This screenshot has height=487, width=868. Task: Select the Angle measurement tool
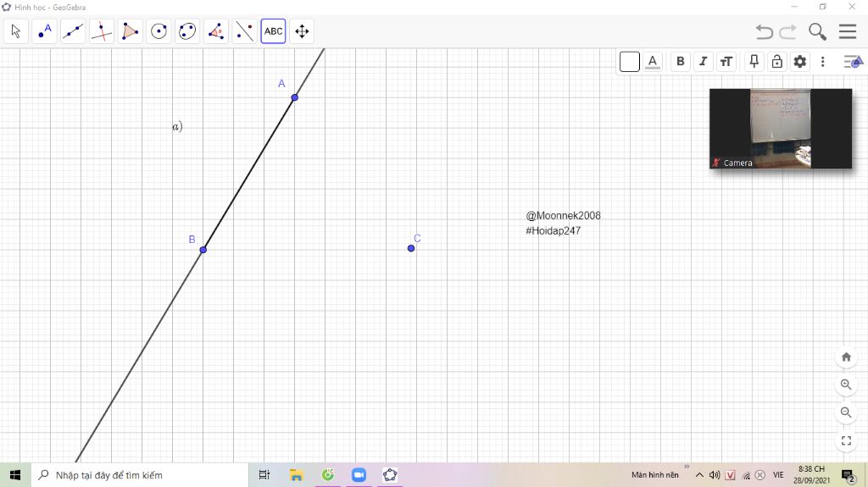pyautogui.click(x=216, y=31)
